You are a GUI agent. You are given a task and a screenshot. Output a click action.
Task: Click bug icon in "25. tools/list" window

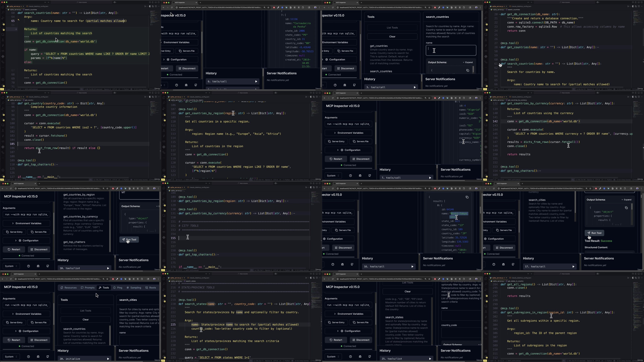click(x=360, y=357)
